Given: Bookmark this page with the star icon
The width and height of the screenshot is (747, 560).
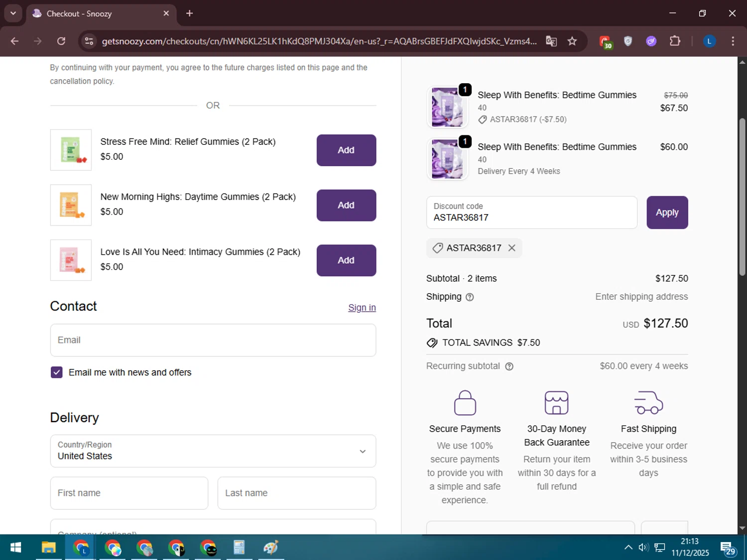Looking at the screenshot, I should (572, 41).
